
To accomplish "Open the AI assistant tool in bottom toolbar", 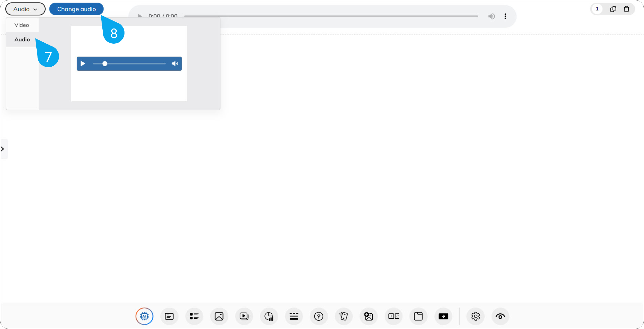I will point(144,316).
